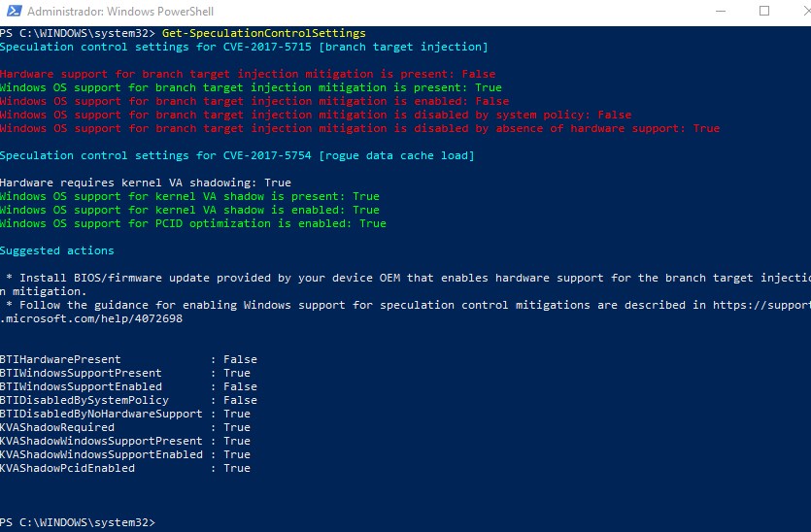Click the 'KVAShadowPcidEnabled' row
811x532 pixels.
tap(125, 468)
